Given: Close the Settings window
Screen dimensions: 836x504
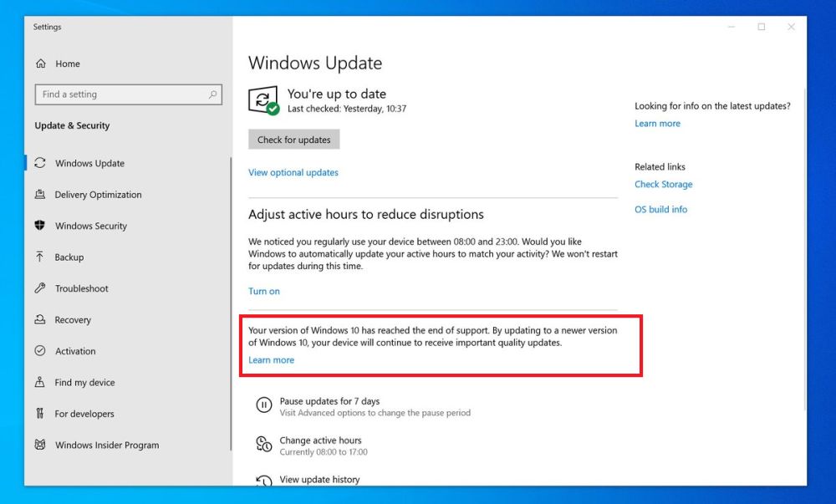Looking at the screenshot, I should pyautogui.click(x=791, y=27).
